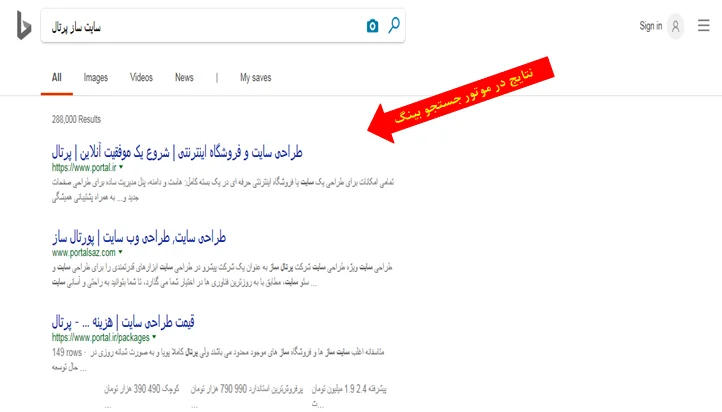The image size is (722, 412).
Task: Open the News tab
Action: coord(184,77)
